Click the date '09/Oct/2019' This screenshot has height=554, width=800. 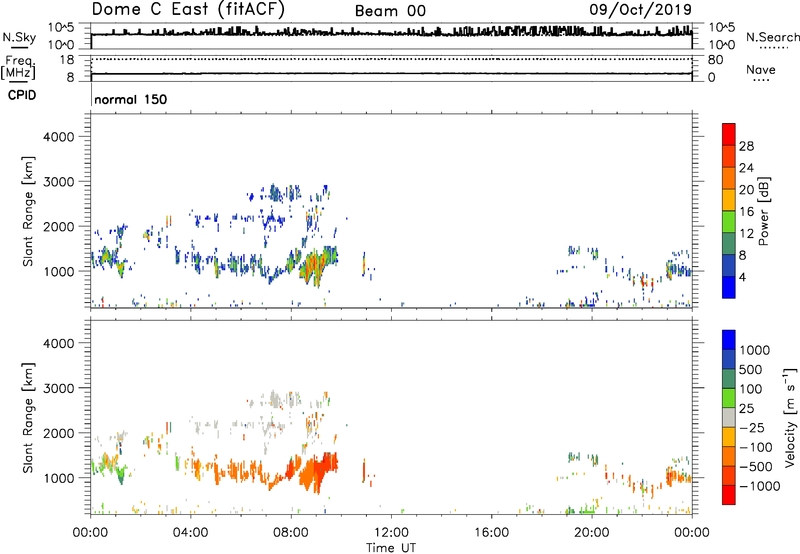tap(640, 10)
